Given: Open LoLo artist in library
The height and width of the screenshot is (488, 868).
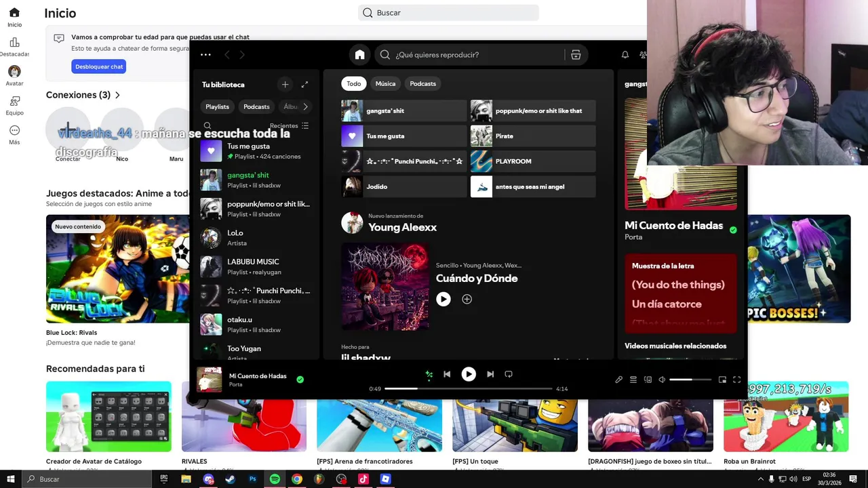Looking at the screenshot, I should click(x=256, y=238).
